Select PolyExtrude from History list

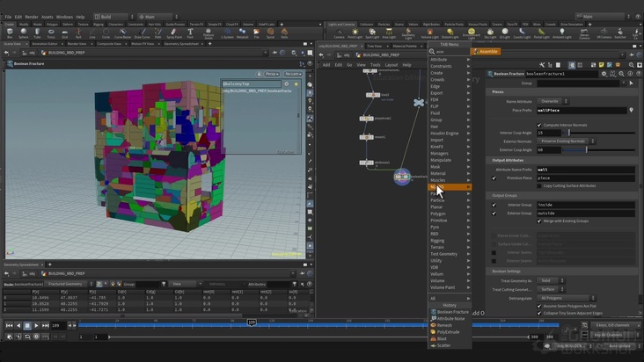point(448,332)
